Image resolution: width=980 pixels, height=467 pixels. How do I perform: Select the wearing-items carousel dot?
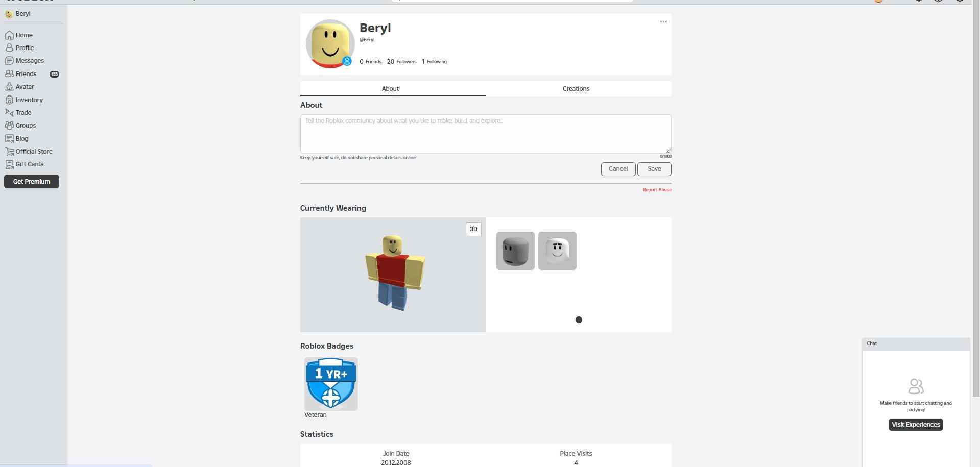click(578, 319)
